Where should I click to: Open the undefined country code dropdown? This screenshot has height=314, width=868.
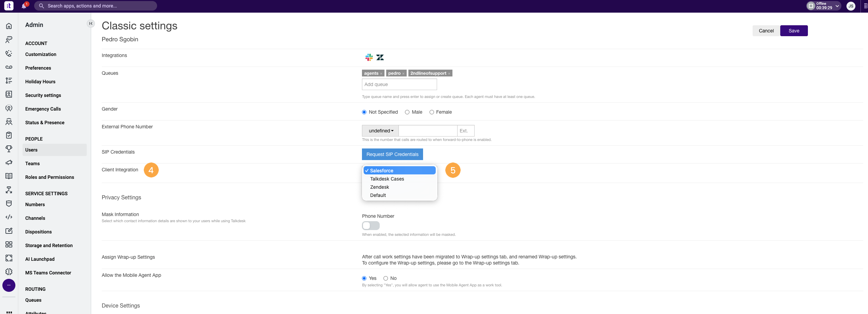click(380, 131)
